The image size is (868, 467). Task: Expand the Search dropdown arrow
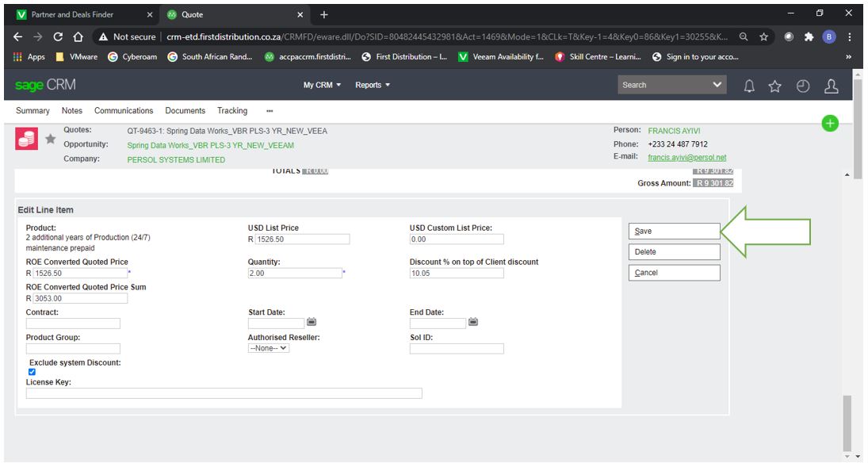click(717, 85)
